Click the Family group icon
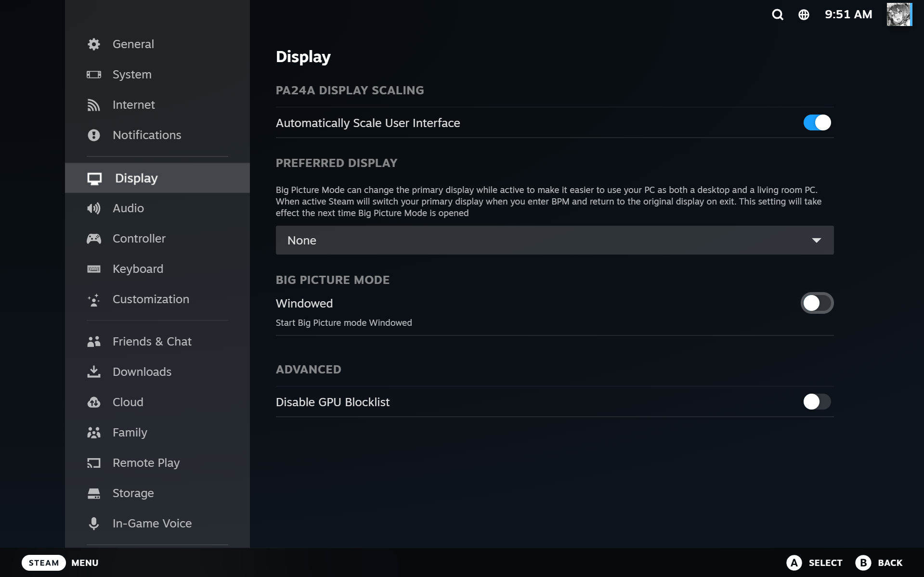The width and height of the screenshot is (924, 577). (94, 433)
